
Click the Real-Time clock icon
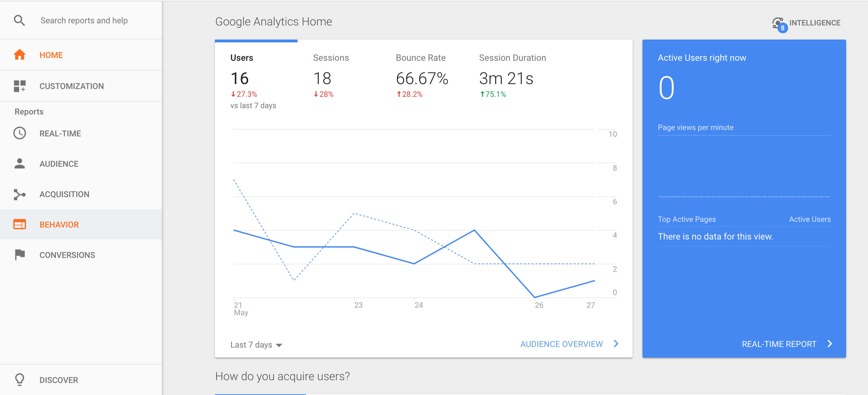(x=19, y=133)
